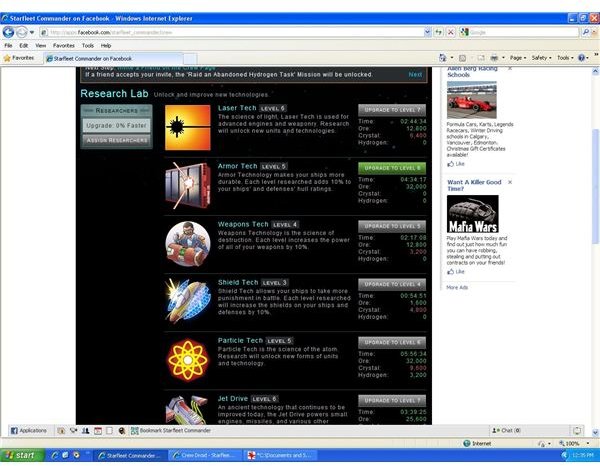Open the Tools menu in menu bar

[x=88, y=46]
